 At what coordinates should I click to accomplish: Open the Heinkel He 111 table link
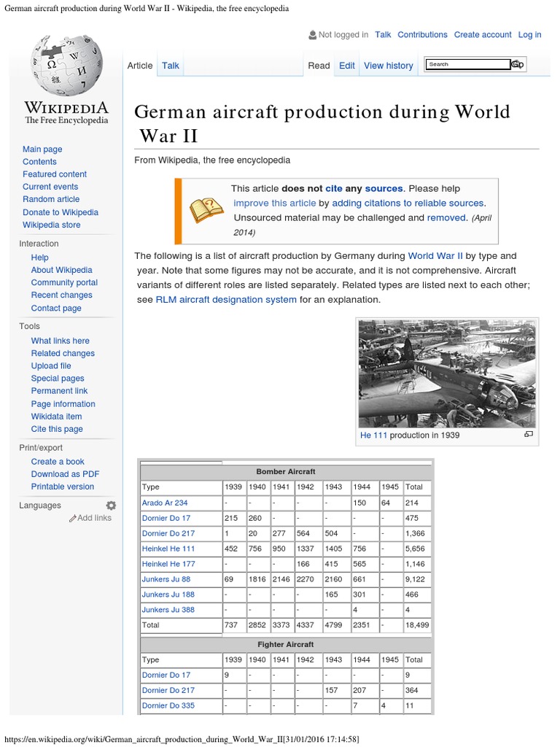click(x=168, y=549)
